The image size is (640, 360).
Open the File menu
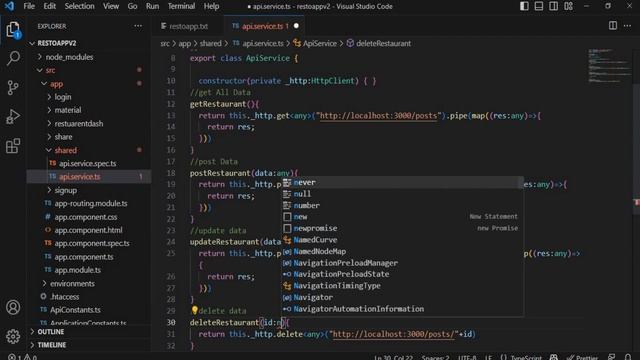pos(29,6)
